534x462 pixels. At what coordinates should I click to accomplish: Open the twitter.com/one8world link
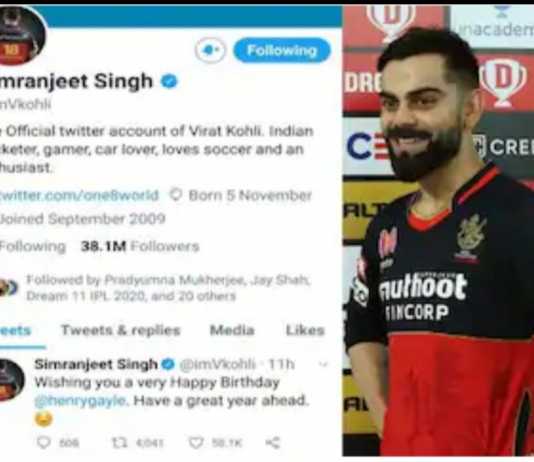click(79, 195)
